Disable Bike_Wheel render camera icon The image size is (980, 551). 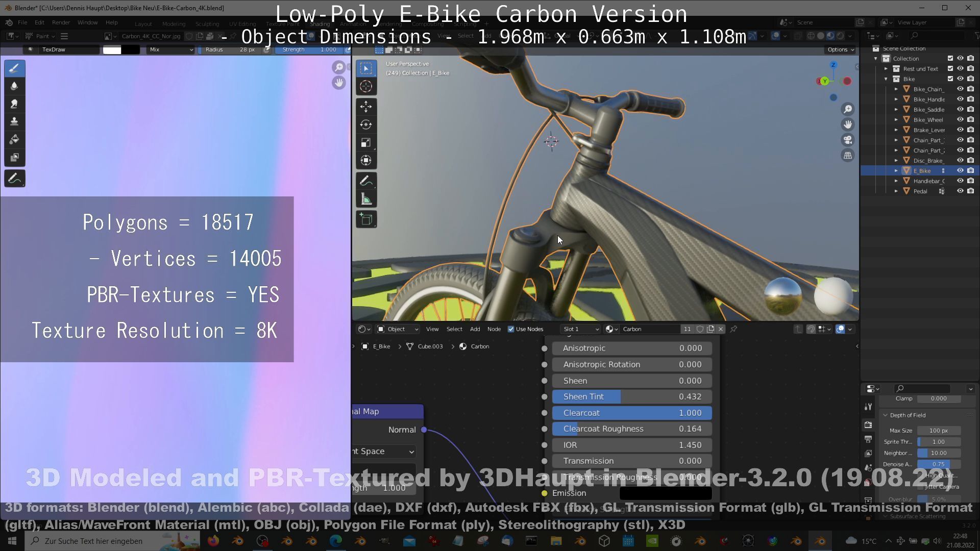pos(971,120)
